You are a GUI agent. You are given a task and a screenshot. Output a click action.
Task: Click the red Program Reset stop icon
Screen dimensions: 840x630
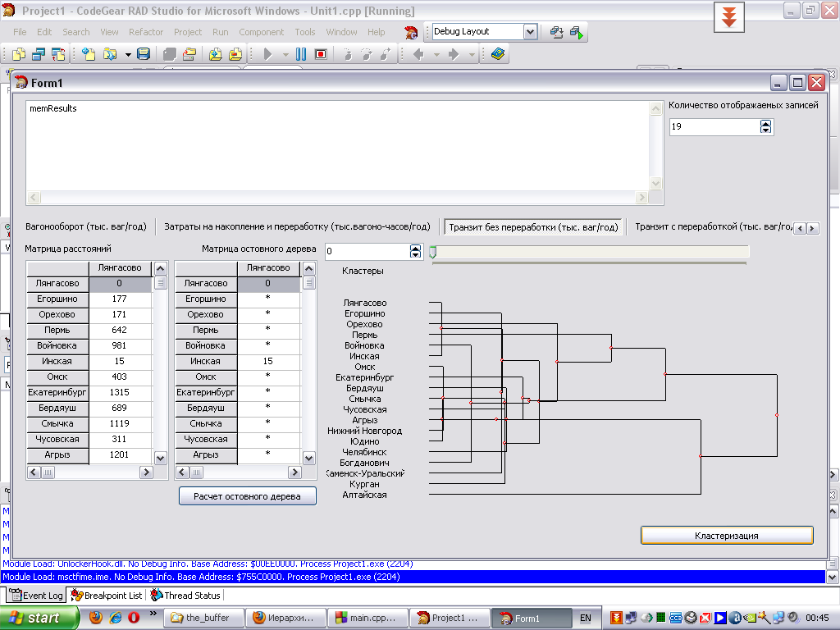321,54
